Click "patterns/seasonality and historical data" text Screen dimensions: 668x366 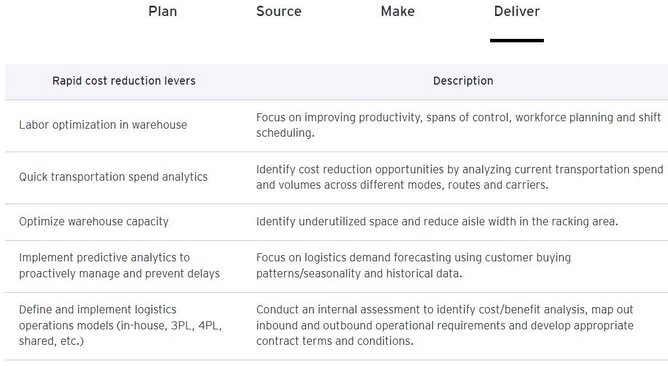(x=359, y=274)
